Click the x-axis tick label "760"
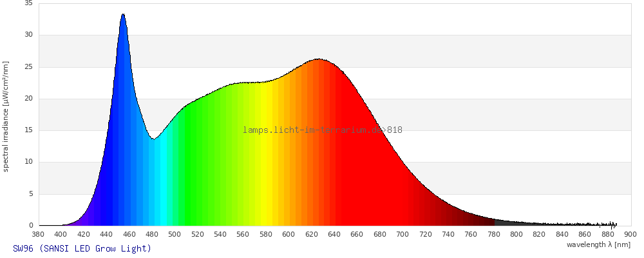 [x=471, y=235]
